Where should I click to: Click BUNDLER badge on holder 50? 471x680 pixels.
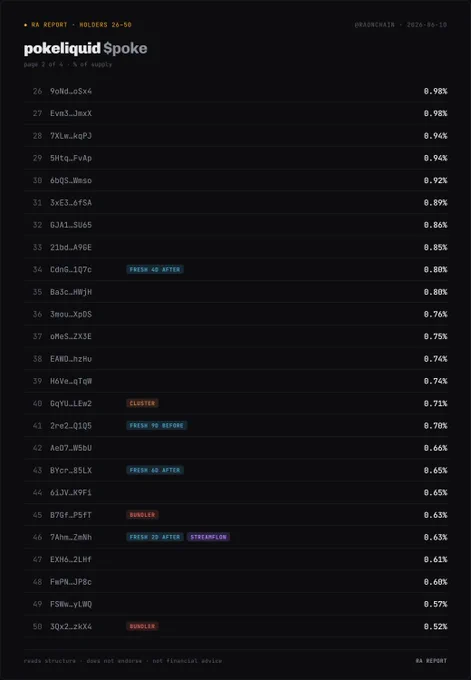pyautogui.click(x=142, y=626)
